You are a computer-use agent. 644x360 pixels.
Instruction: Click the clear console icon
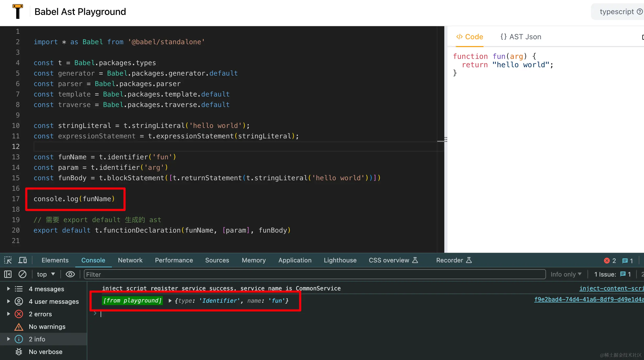(x=22, y=274)
